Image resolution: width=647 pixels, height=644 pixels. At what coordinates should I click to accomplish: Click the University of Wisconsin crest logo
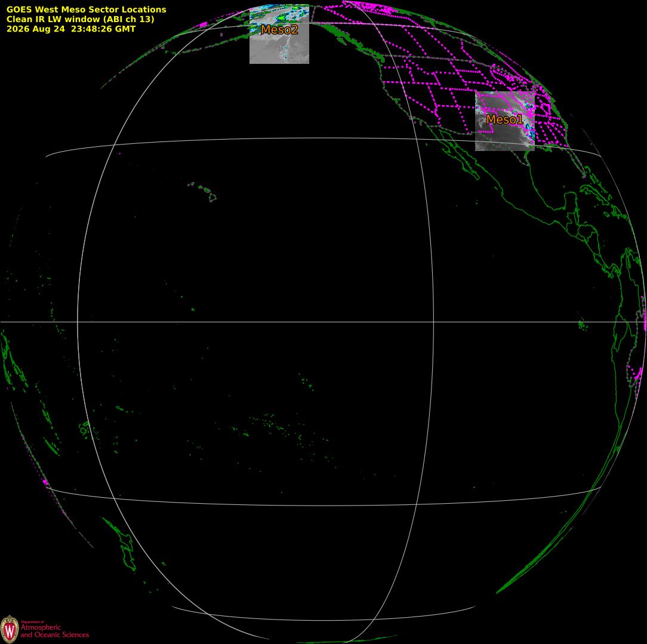point(10,629)
